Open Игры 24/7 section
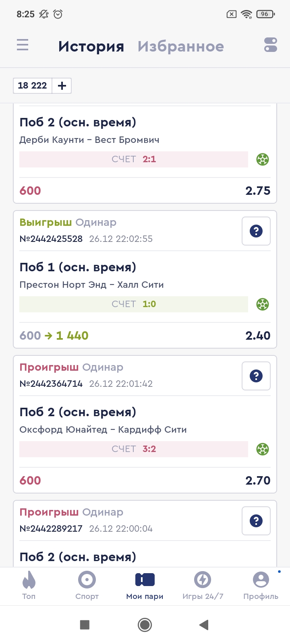The image size is (290, 644). tap(203, 585)
